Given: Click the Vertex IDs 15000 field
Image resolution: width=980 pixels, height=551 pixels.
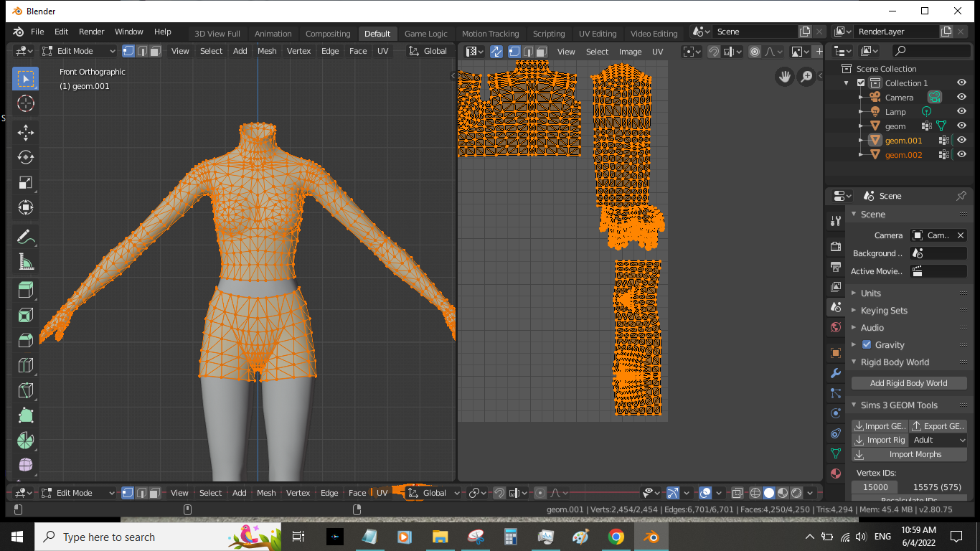Looking at the screenshot, I should point(875,487).
